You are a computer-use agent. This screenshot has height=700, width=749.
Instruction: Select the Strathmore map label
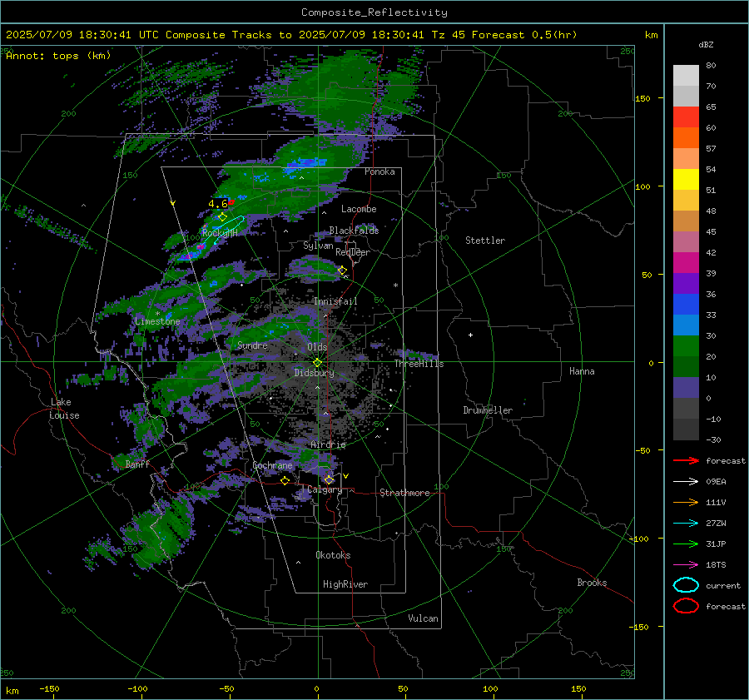pos(404,493)
